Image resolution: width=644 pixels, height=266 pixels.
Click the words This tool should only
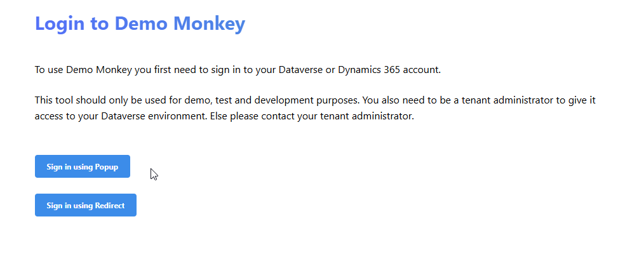(x=81, y=100)
